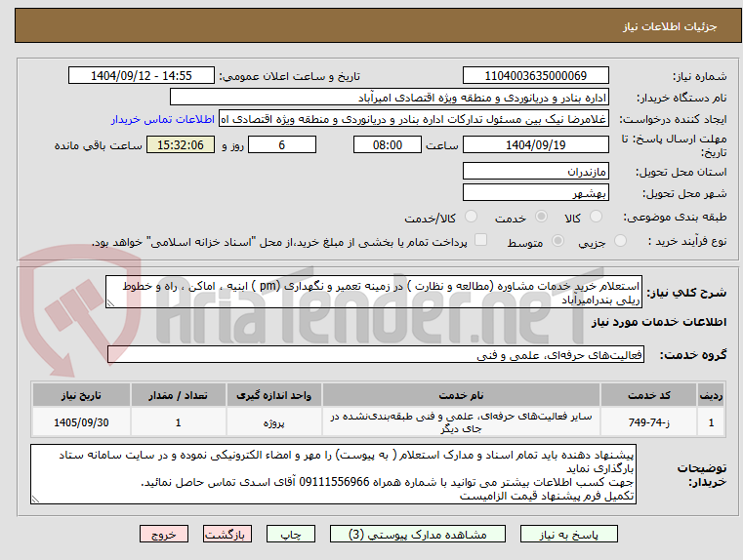The image size is (743, 560).
Task: Click the ایجاد کننده درخواست field
Action: coord(414,119)
